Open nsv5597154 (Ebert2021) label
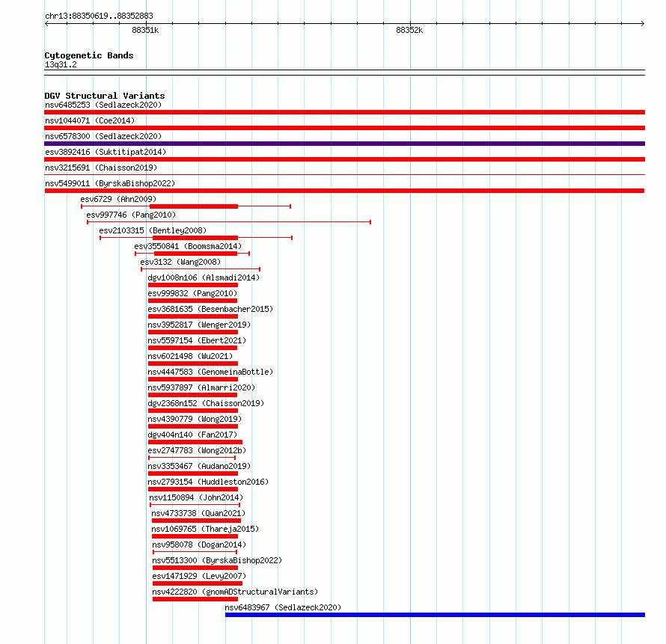The width and height of the screenshot is (666, 644). click(197, 340)
